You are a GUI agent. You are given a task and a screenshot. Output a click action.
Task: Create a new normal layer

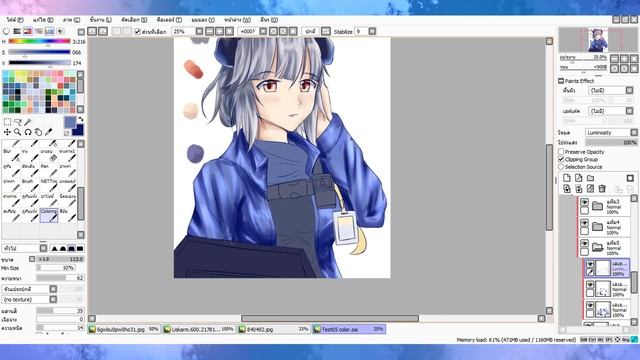pos(567,178)
